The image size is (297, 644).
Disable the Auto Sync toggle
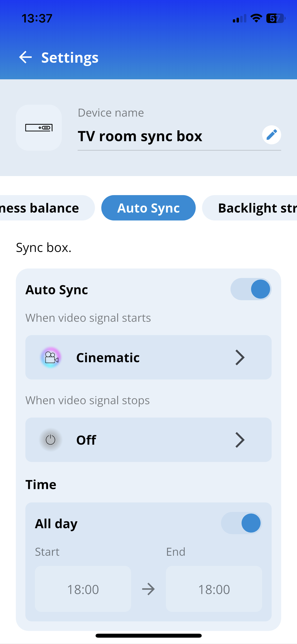coord(251,289)
